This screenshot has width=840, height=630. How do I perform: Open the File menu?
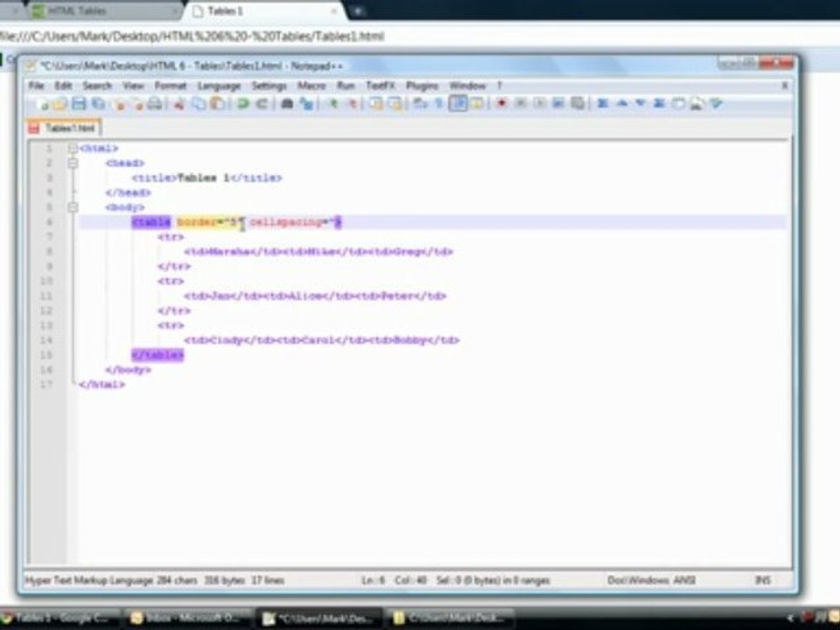click(x=36, y=86)
